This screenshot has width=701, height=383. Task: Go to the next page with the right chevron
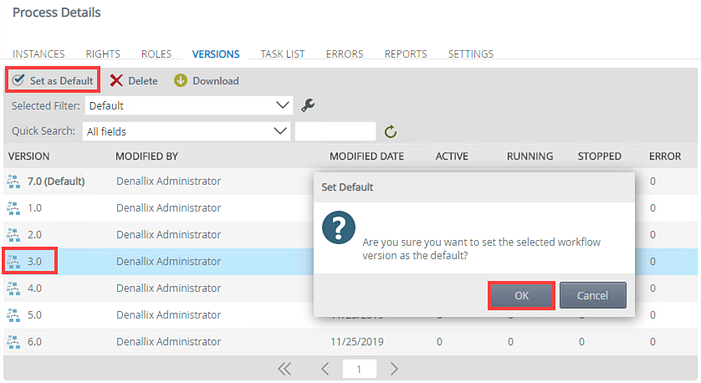[x=393, y=369]
